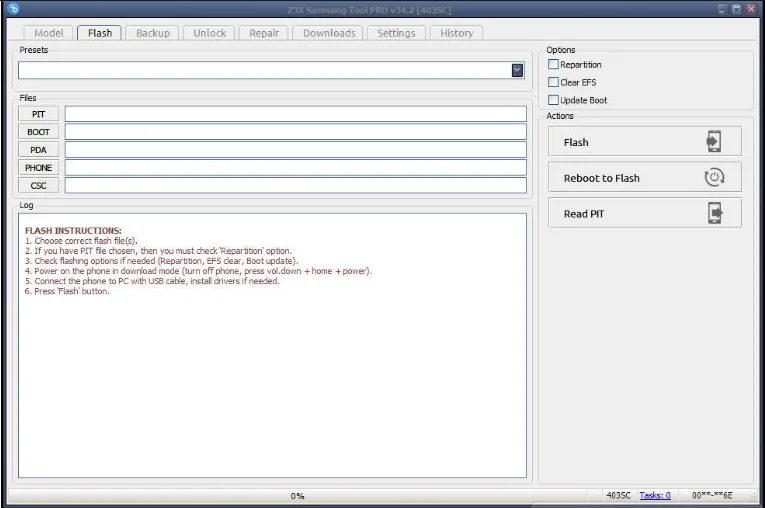Minimize the Z3X Samsung Tool window
The width and height of the screenshot is (765, 508).
coord(722,9)
